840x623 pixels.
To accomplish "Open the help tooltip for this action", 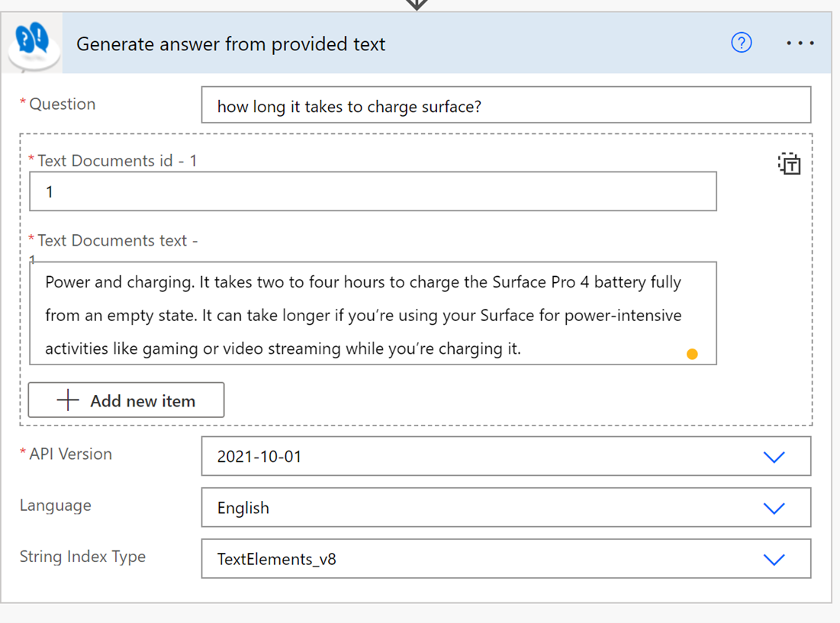I will [741, 43].
